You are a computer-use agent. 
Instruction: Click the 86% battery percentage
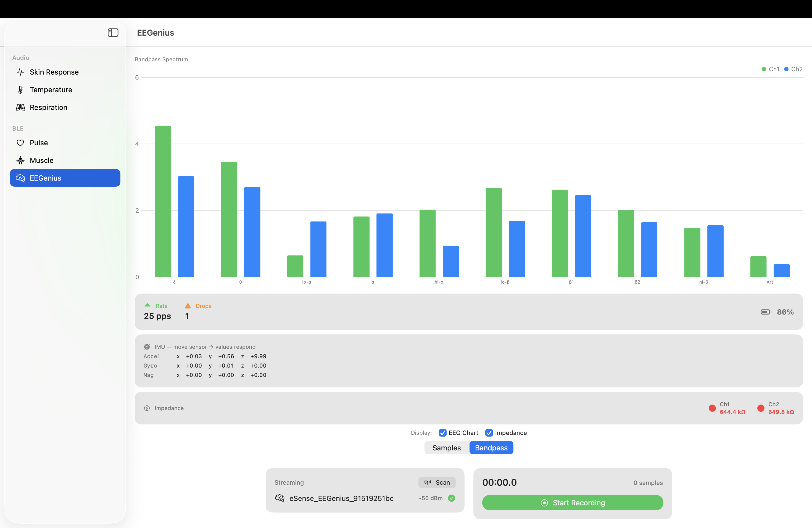click(785, 312)
